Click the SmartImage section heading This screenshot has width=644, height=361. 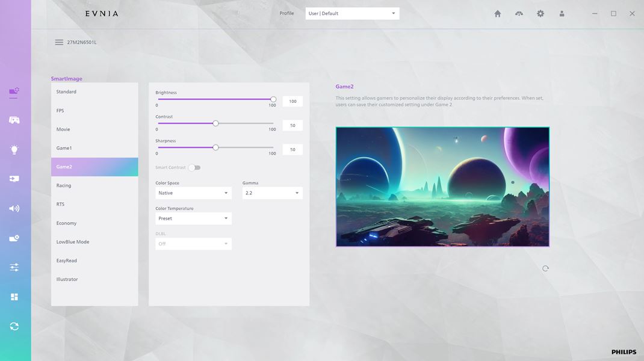(67, 78)
